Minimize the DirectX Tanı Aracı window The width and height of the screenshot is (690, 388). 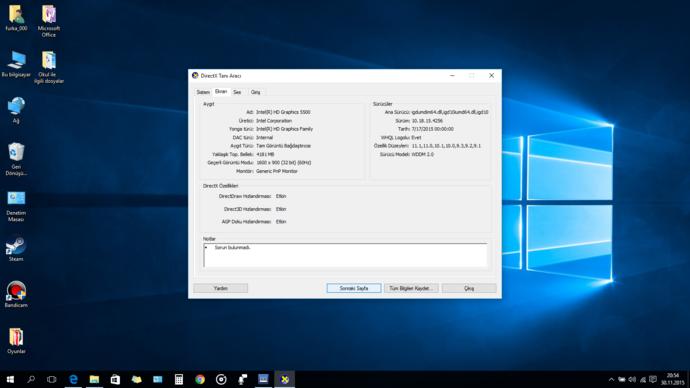pyautogui.click(x=452, y=76)
